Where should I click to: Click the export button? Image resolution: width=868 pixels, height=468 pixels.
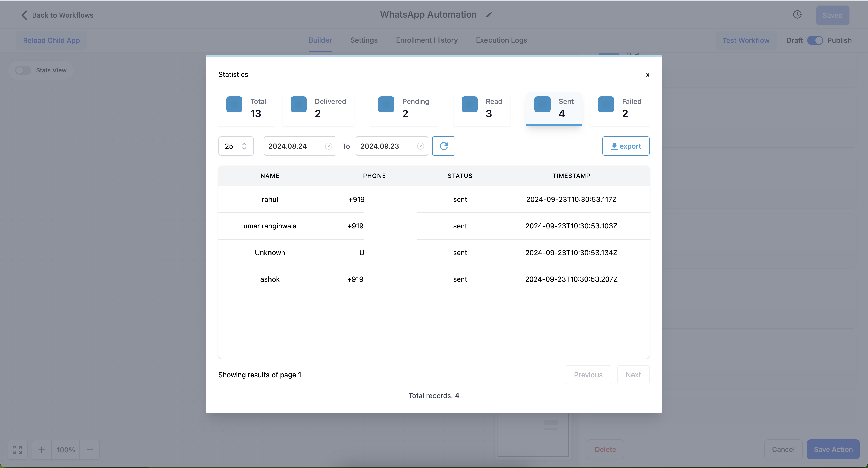pos(625,146)
